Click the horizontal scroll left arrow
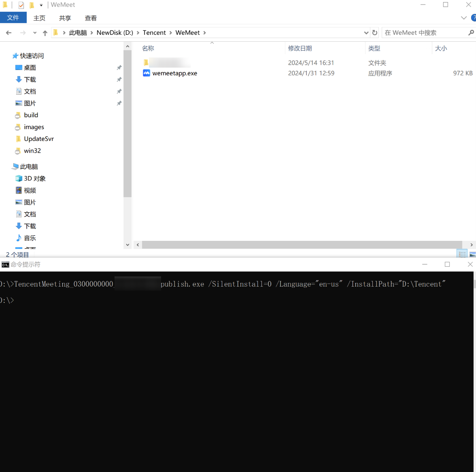This screenshot has height=472, width=476. (x=138, y=245)
